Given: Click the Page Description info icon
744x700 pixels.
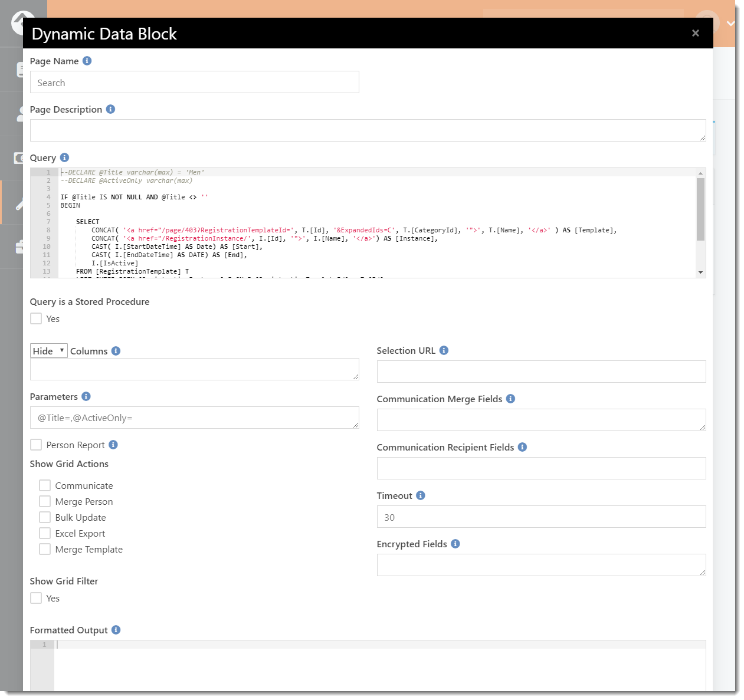Looking at the screenshot, I should (x=110, y=109).
